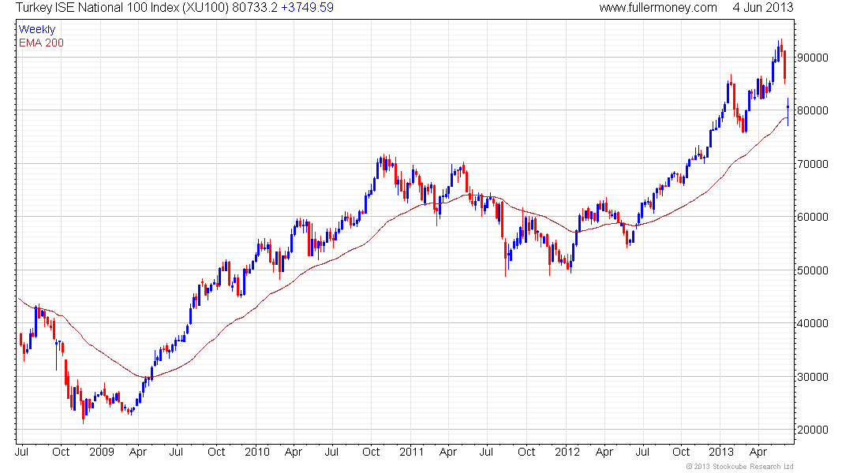Click the 90000 y-axis label

pos(813,58)
